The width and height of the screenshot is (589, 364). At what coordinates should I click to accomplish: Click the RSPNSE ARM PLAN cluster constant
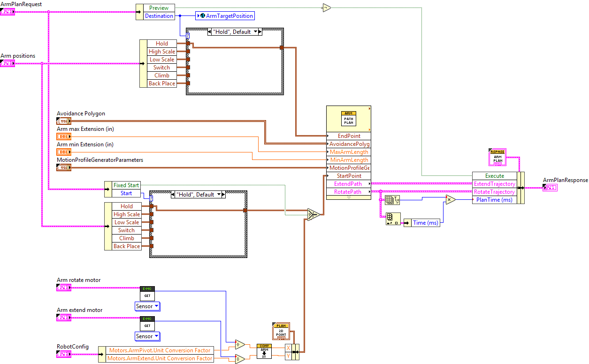click(x=497, y=158)
